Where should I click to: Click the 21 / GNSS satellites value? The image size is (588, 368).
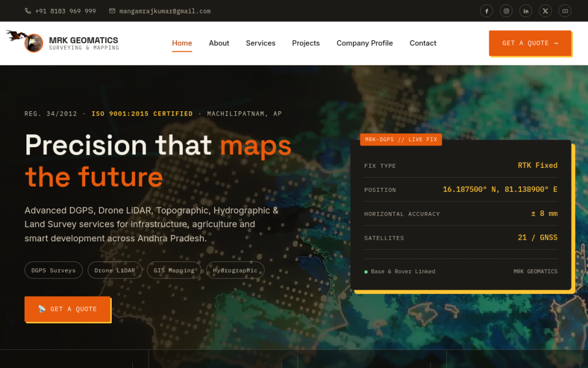point(537,238)
